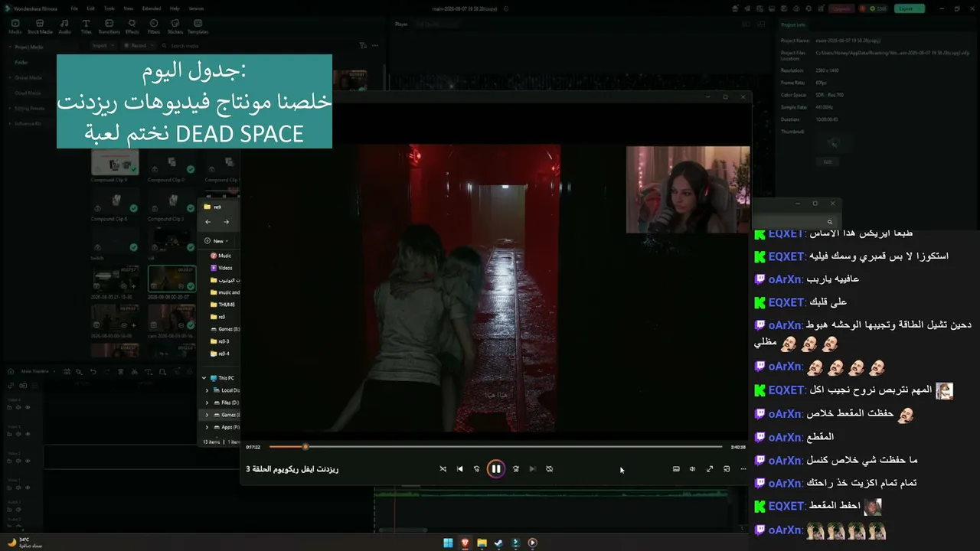Open the Music folder in File Explorer
This screenshot has height=551, width=980.
(220, 256)
